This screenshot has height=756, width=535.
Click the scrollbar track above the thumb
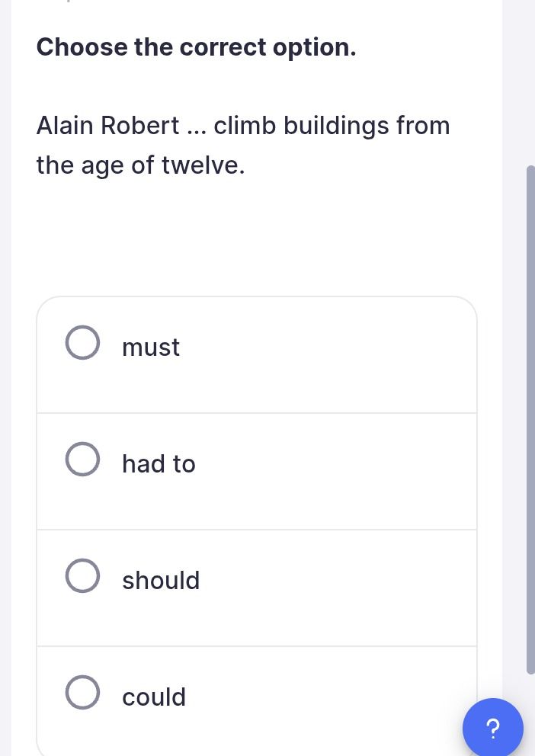[x=530, y=82]
